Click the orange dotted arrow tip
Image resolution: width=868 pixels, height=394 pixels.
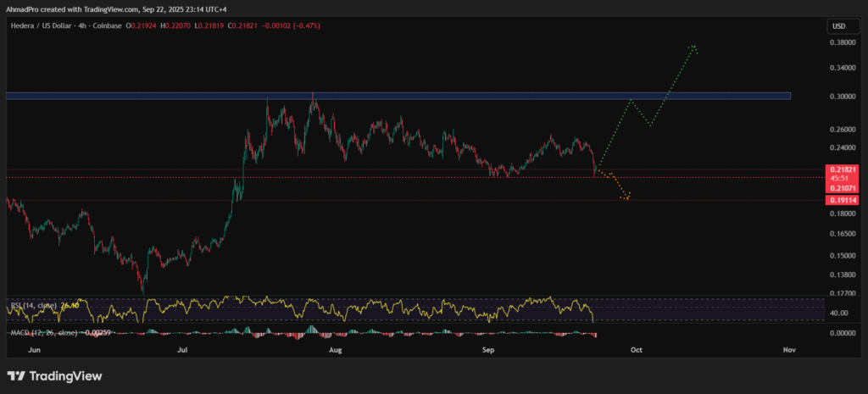pyautogui.click(x=626, y=197)
